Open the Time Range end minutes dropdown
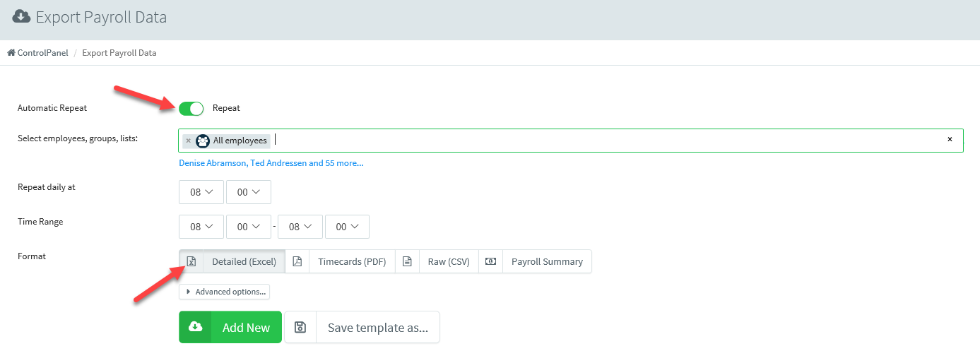Viewport: 980px width, 351px height. click(347, 227)
